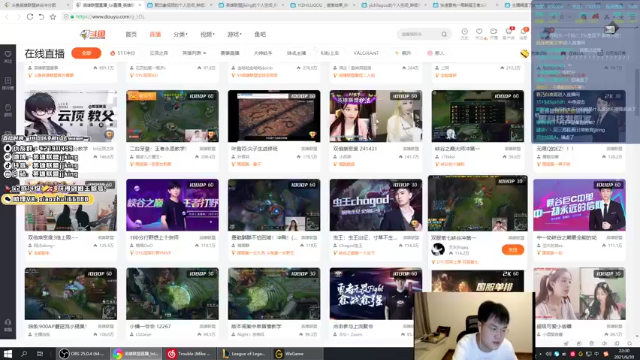Click the yellow ticket icon near the filters
This screenshot has height=360, width=640.
coord(524,53)
